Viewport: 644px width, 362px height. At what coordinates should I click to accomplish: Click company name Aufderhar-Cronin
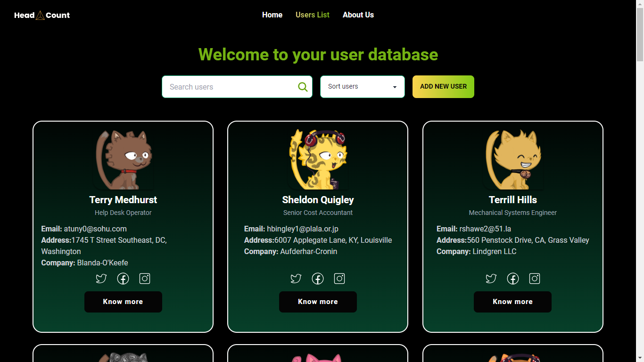coord(309,251)
